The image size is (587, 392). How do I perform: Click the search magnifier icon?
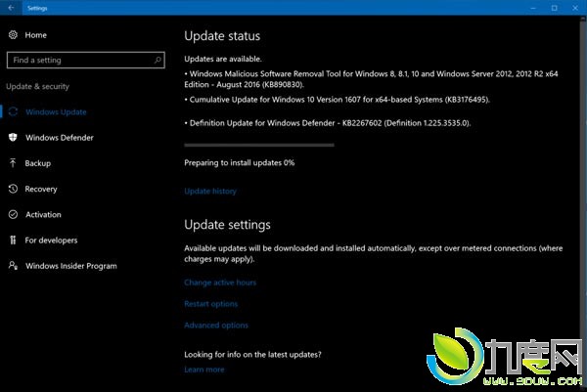pyautogui.click(x=158, y=60)
